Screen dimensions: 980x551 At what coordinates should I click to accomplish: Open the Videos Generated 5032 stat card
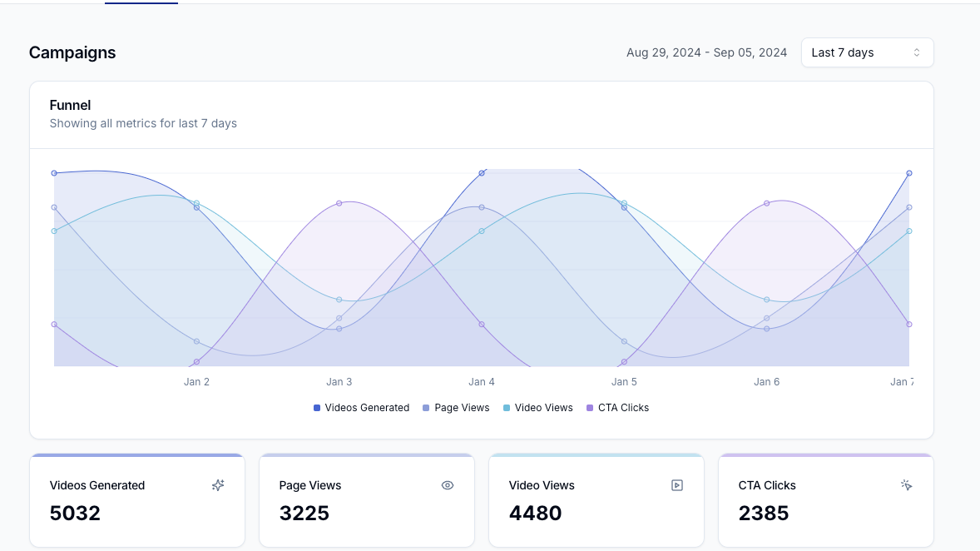pos(137,501)
